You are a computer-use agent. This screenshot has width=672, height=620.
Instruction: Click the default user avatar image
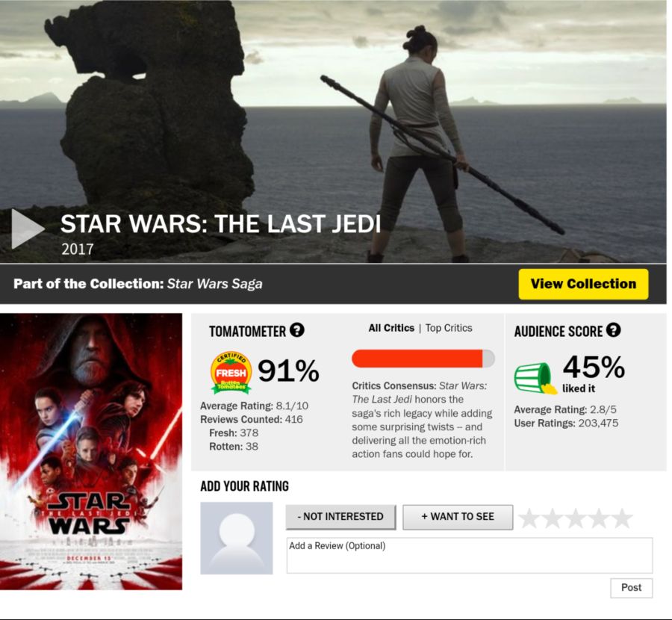point(237,538)
